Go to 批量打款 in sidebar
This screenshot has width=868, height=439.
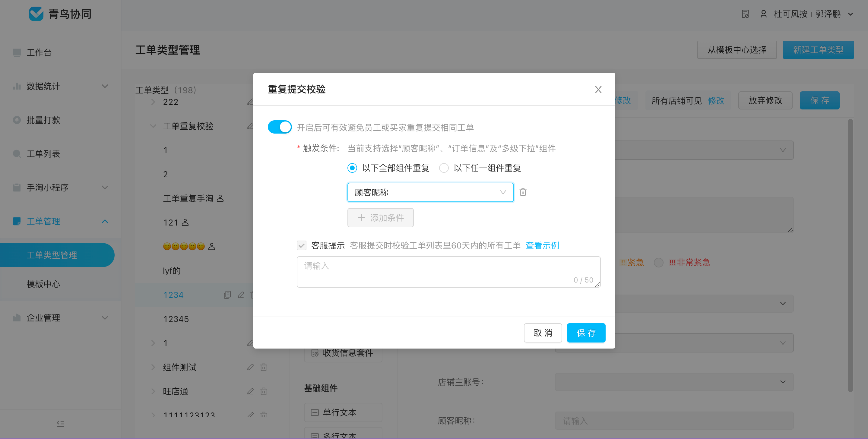click(43, 120)
